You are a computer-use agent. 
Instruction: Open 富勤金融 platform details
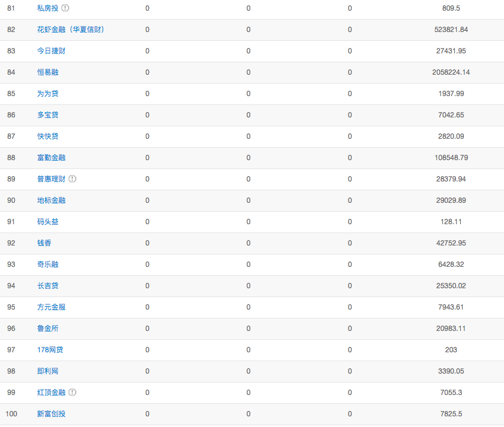51,158
